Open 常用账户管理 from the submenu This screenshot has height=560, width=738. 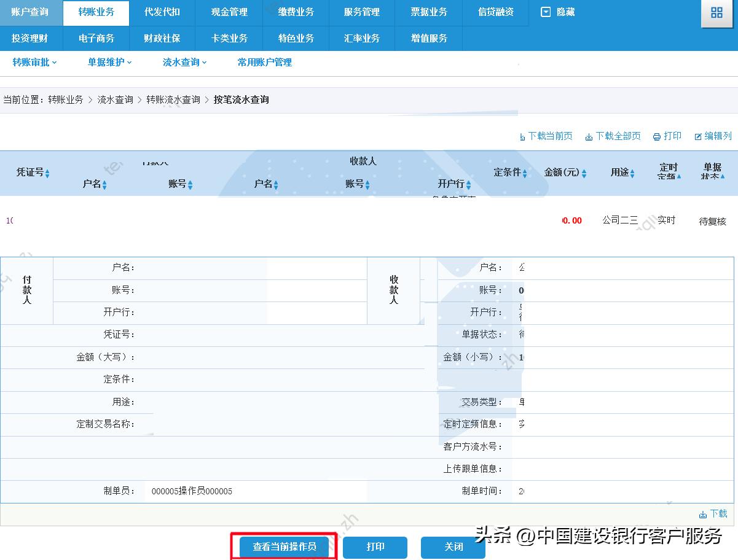(264, 62)
